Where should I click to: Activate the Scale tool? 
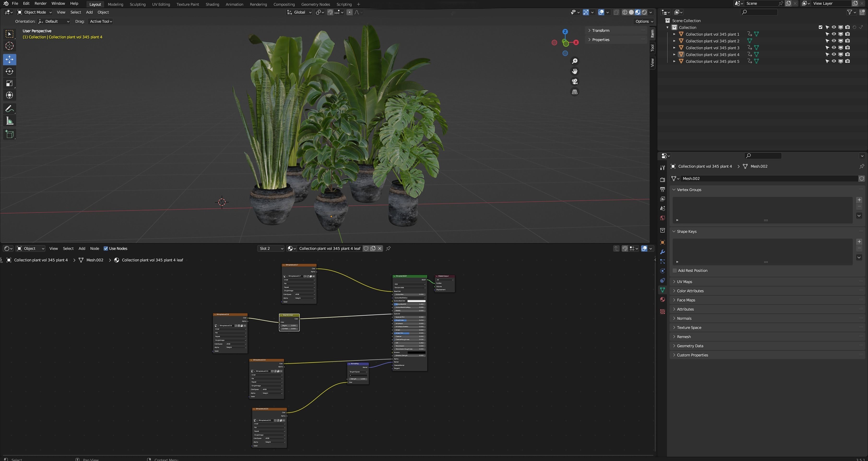pos(9,83)
